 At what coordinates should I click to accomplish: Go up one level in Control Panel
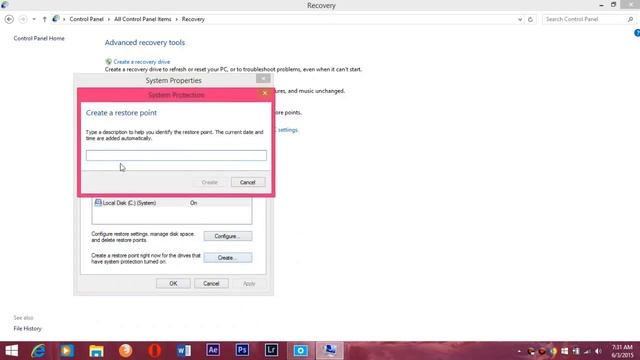(44, 19)
